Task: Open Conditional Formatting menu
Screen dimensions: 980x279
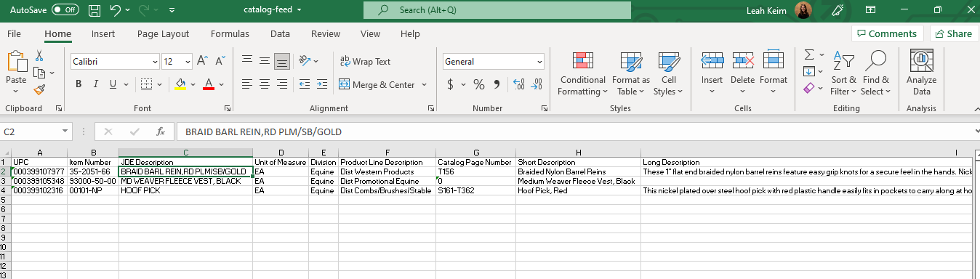Action: (582, 74)
